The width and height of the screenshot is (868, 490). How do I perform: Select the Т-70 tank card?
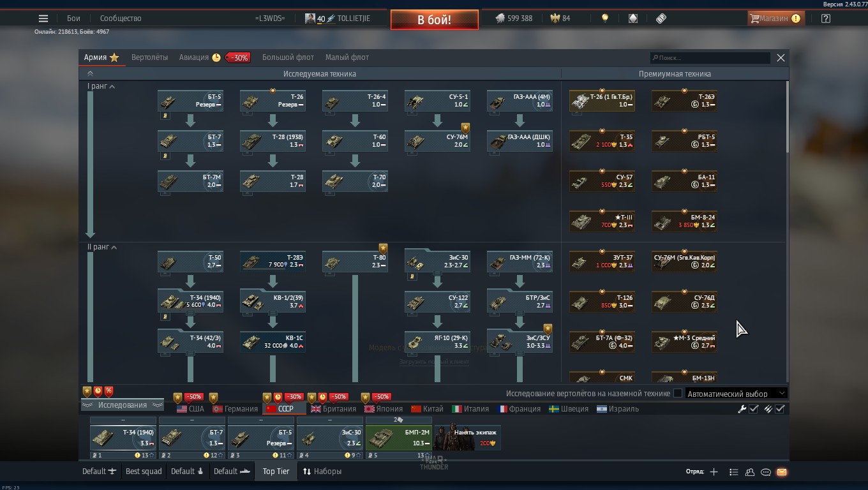pos(355,181)
